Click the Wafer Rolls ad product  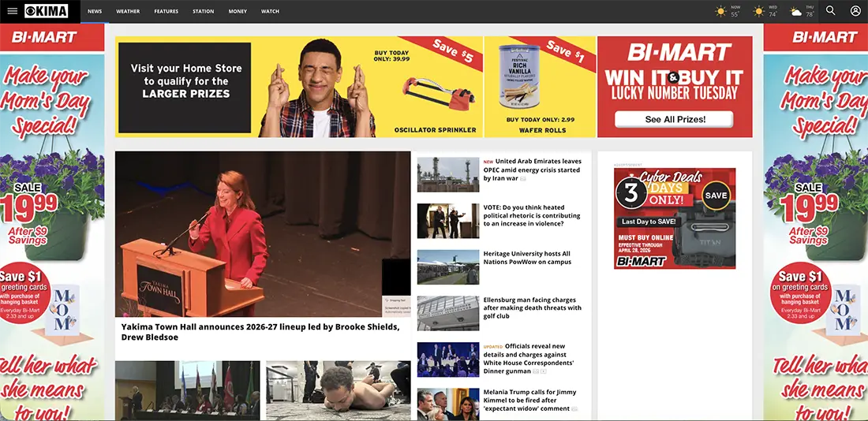[x=518, y=77]
